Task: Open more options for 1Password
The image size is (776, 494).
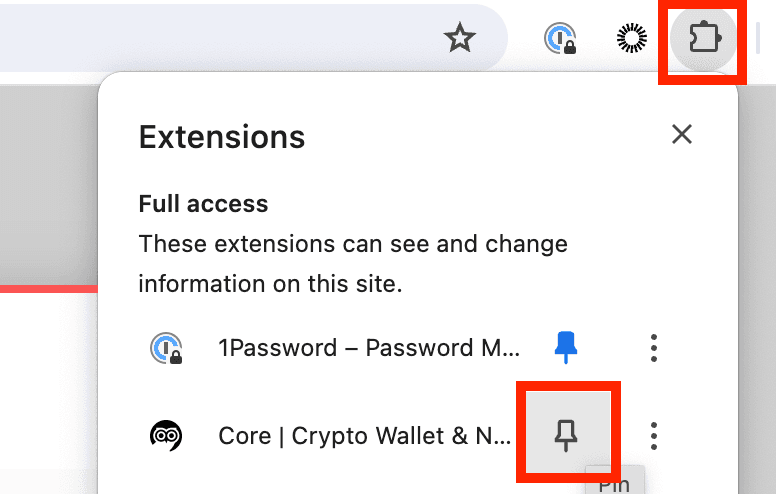Action: (653, 348)
